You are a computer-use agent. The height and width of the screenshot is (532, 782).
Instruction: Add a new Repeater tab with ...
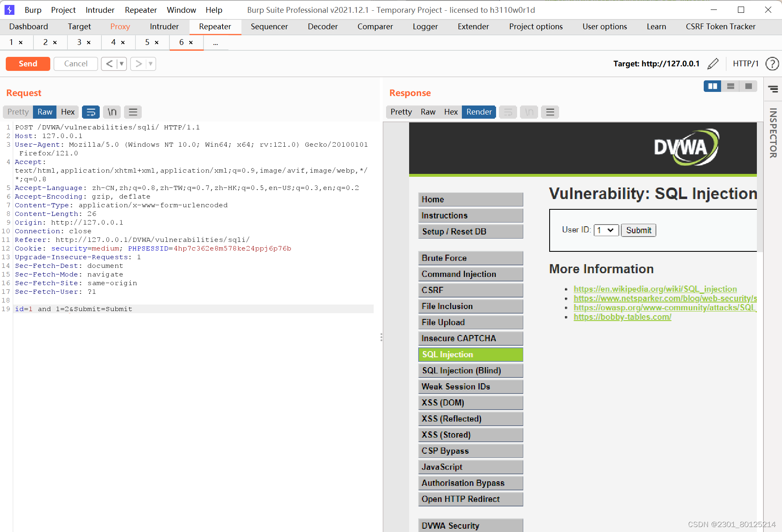point(215,42)
